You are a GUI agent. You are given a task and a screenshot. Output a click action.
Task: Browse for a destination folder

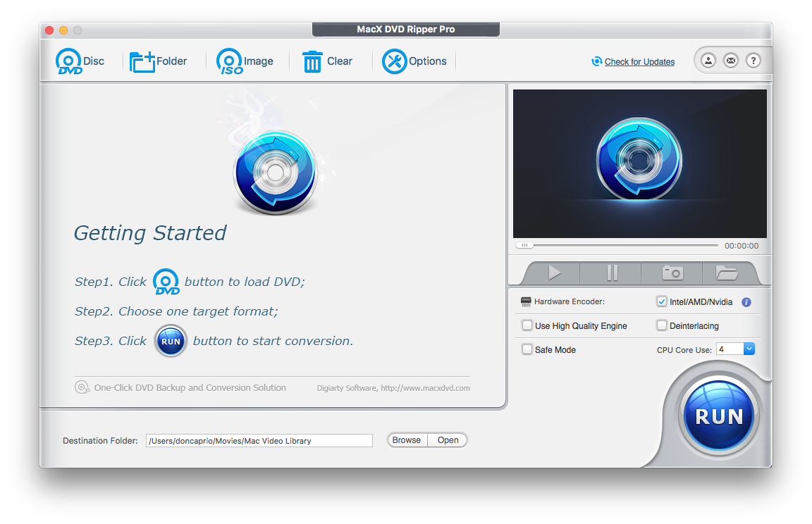pos(407,440)
